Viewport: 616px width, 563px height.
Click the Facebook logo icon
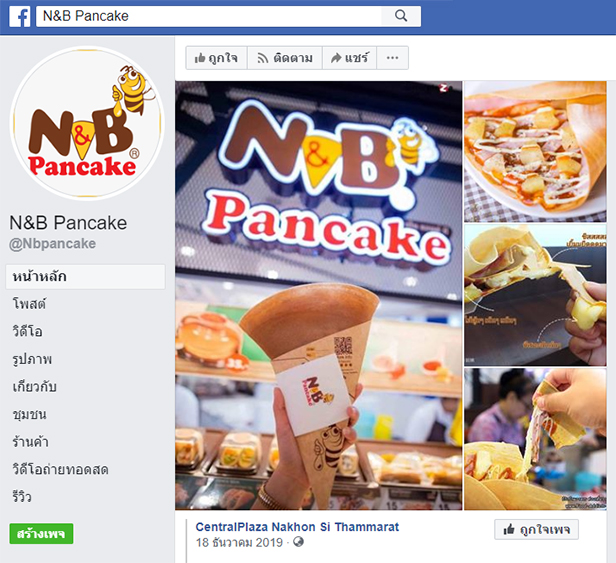click(20, 17)
